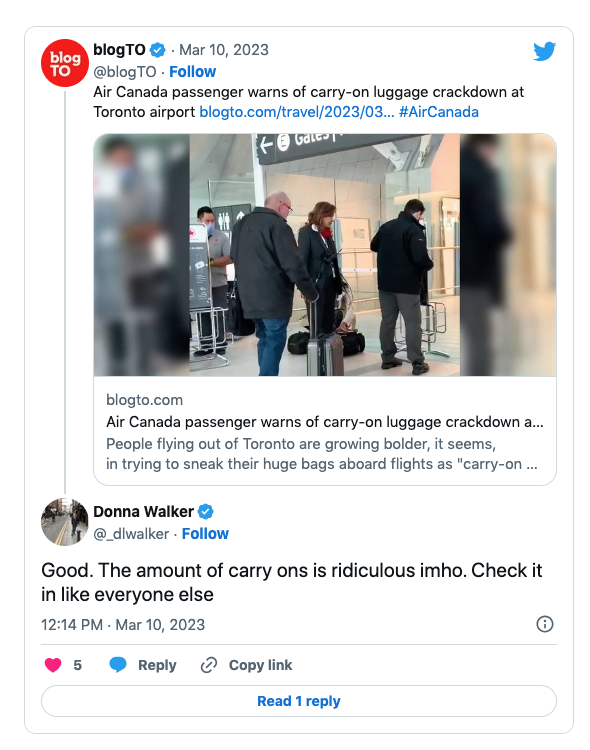Follow the @_dlwalker account
Screen dimensions: 590x750
(x=205, y=534)
